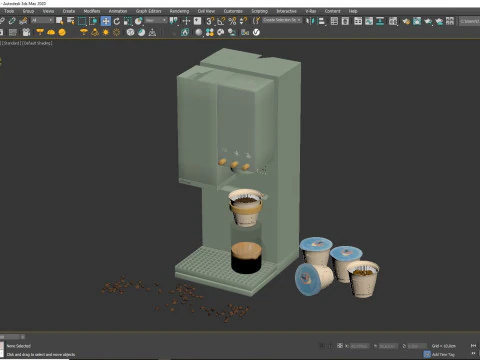Click the project path field
480x360 pixels.
click(x=469, y=21)
